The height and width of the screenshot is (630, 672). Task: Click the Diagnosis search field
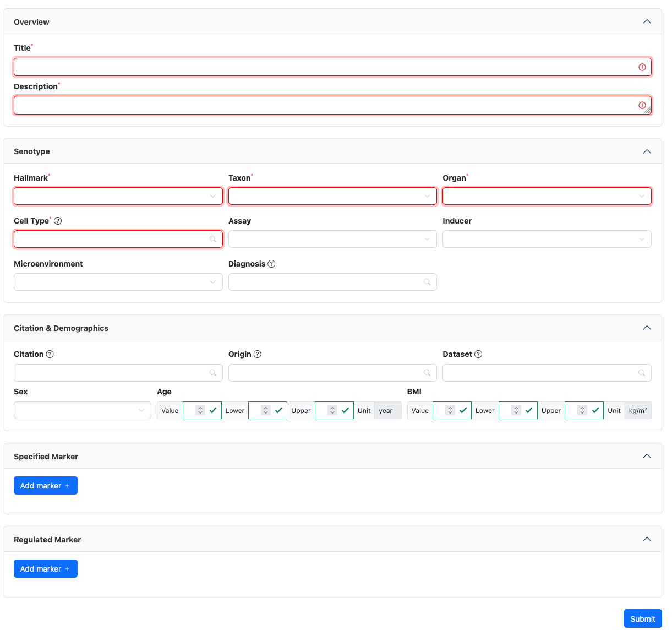pyautogui.click(x=332, y=282)
